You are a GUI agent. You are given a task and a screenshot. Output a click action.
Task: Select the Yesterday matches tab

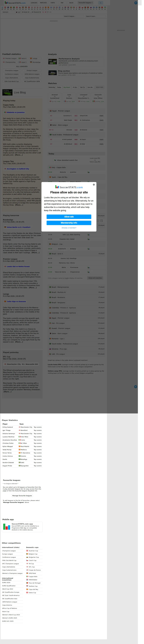pos(52,87)
